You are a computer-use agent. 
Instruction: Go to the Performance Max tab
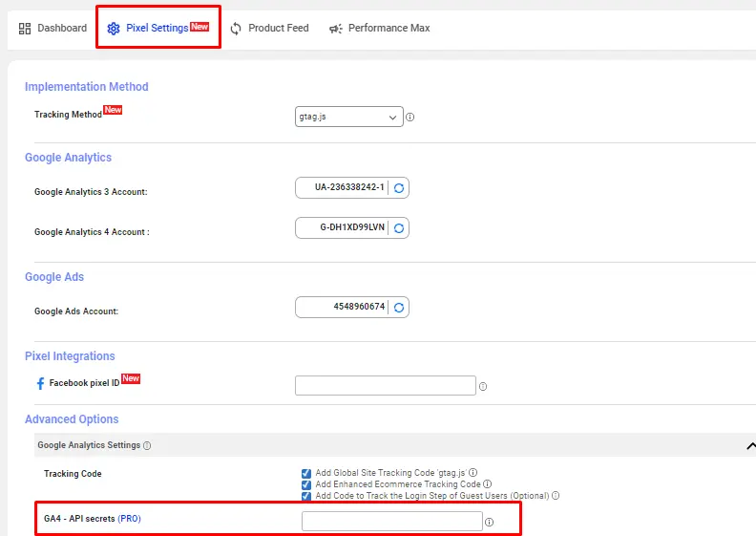(380, 28)
